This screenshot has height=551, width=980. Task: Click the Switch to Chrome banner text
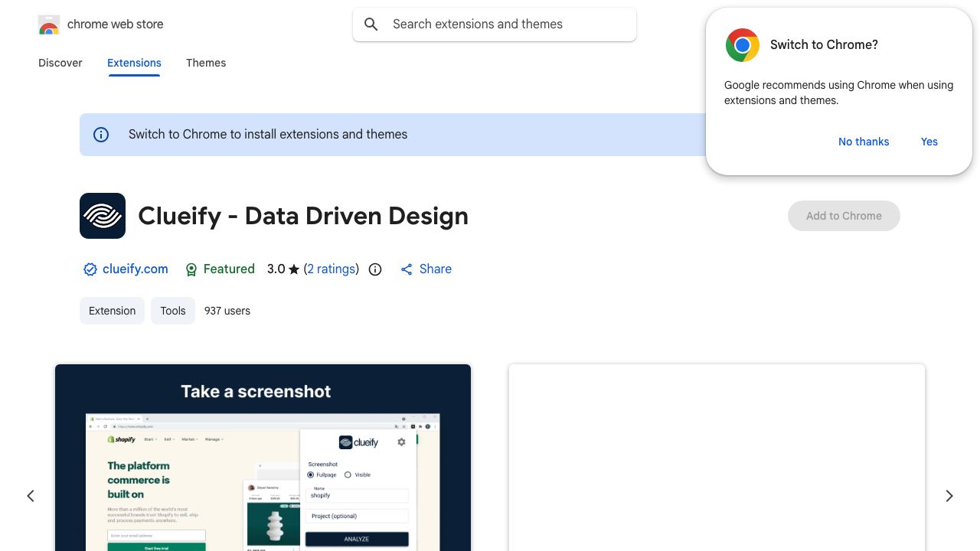pyautogui.click(x=268, y=135)
